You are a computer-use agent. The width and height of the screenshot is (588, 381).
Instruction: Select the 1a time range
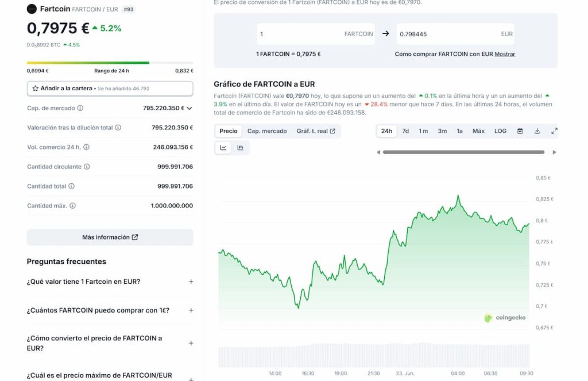(x=460, y=131)
